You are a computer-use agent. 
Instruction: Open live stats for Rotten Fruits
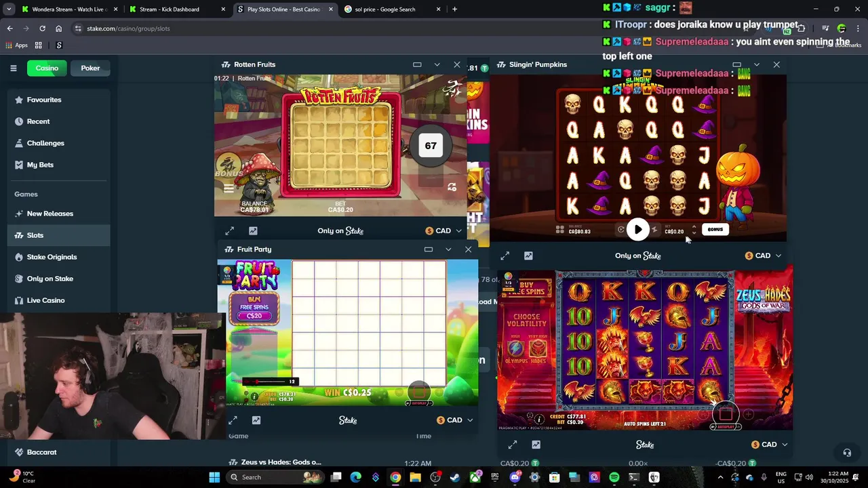tap(253, 231)
